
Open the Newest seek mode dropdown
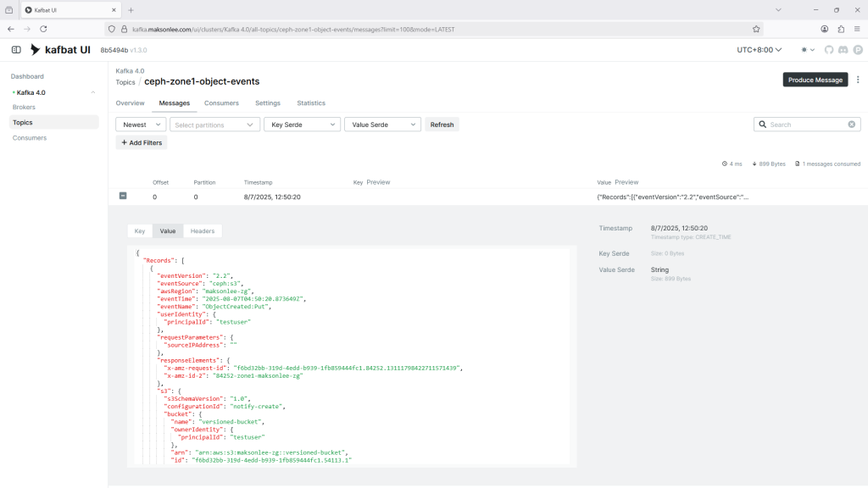141,125
